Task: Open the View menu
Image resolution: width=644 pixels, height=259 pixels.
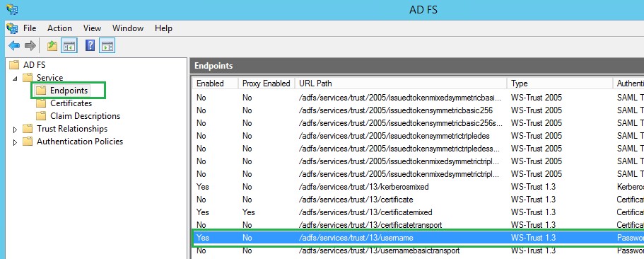Action: tap(92, 28)
